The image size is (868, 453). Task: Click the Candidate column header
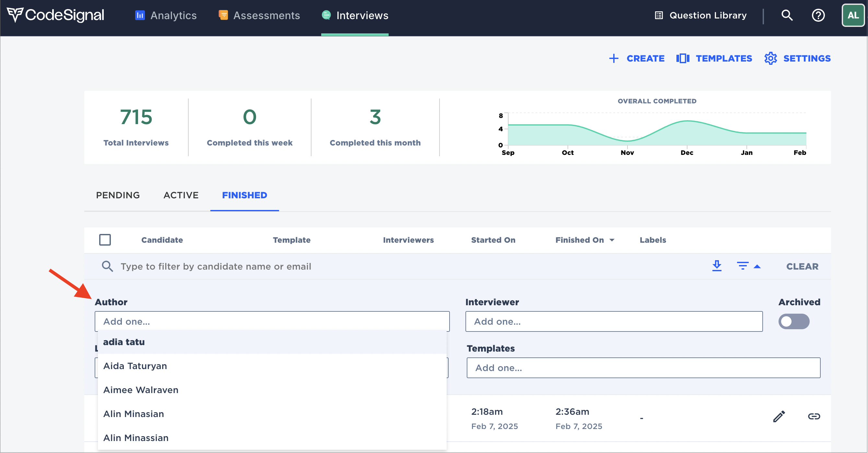coord(162,240)
